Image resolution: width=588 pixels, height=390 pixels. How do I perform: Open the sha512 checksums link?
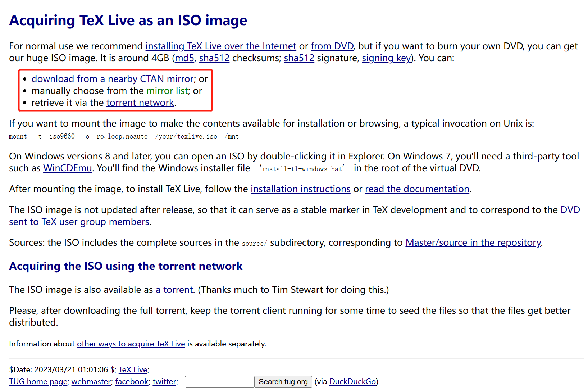pyautogui.click(x=214, y=58)
